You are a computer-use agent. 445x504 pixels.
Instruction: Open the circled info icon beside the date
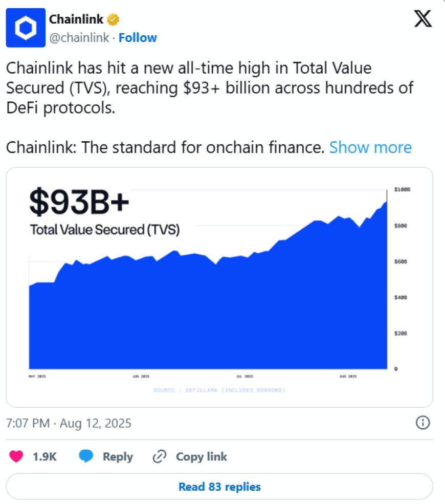[x=422, y=423]
